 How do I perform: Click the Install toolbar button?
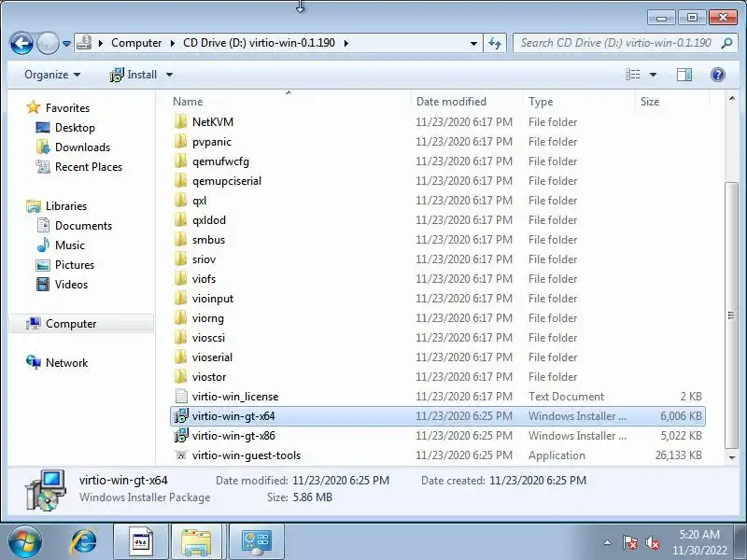[134, 75]
